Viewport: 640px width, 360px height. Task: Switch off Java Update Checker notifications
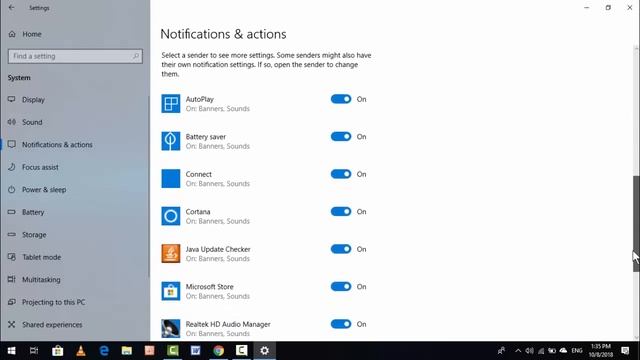tap(341, 249)
